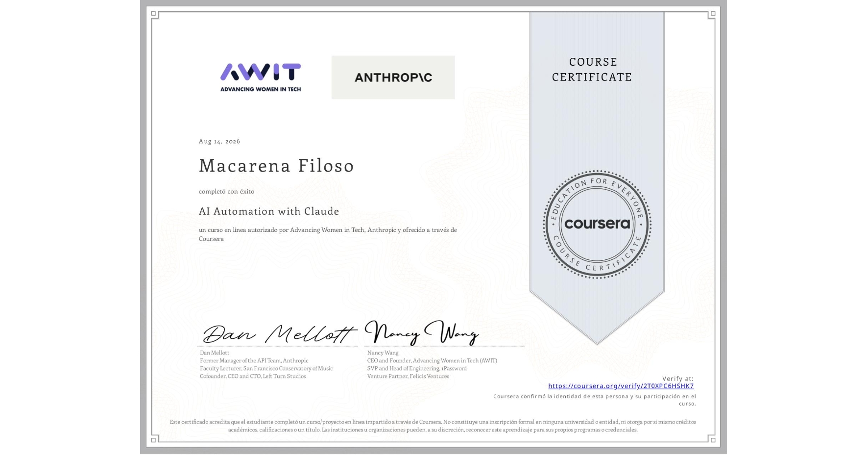Click the 'Coursera confirmó la identidad' statement
This screenshot has height=455, width=868.
(x=595, y=400)
